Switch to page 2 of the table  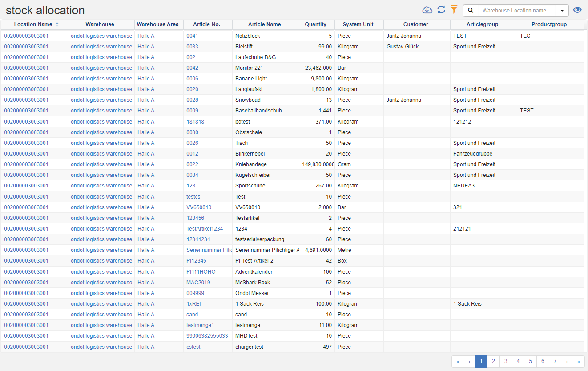click(x=493, y=362)
